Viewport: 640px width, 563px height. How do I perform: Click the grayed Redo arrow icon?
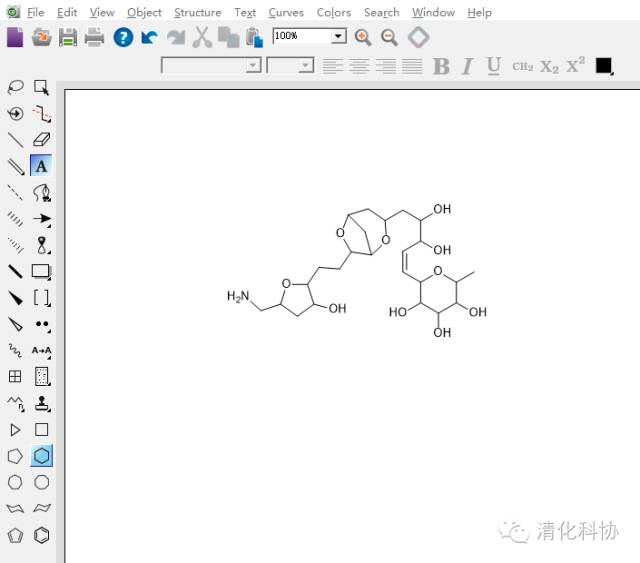pos(176,38)
